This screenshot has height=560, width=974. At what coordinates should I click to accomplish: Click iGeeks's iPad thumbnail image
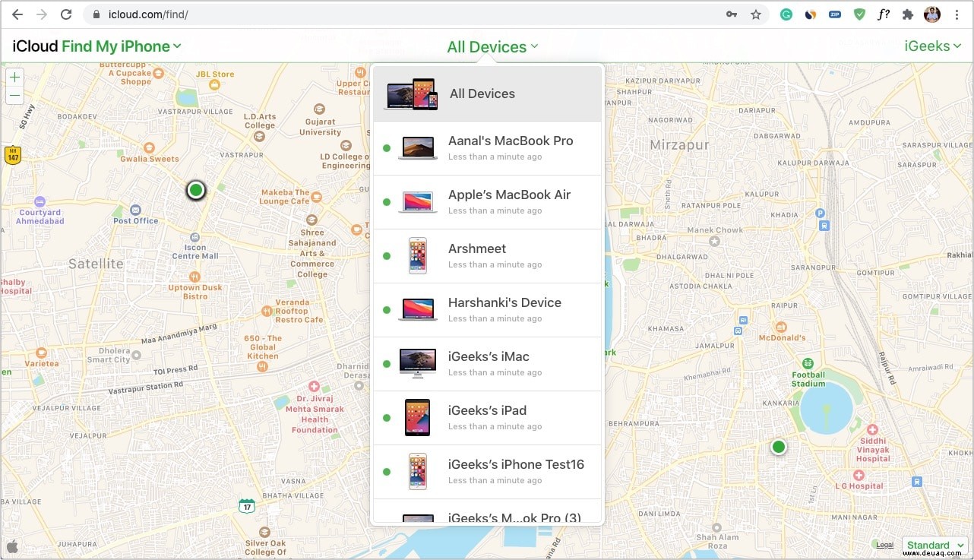417,417
